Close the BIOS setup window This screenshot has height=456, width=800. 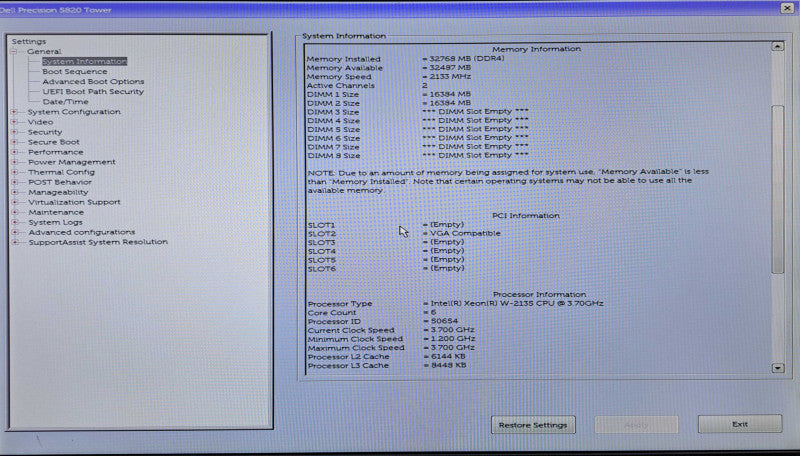pyautogui.click(x=787, y=8)
